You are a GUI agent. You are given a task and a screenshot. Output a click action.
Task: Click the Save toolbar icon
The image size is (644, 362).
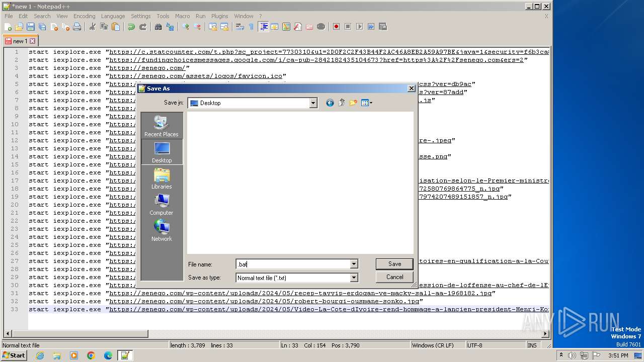(x=31, y=27)
